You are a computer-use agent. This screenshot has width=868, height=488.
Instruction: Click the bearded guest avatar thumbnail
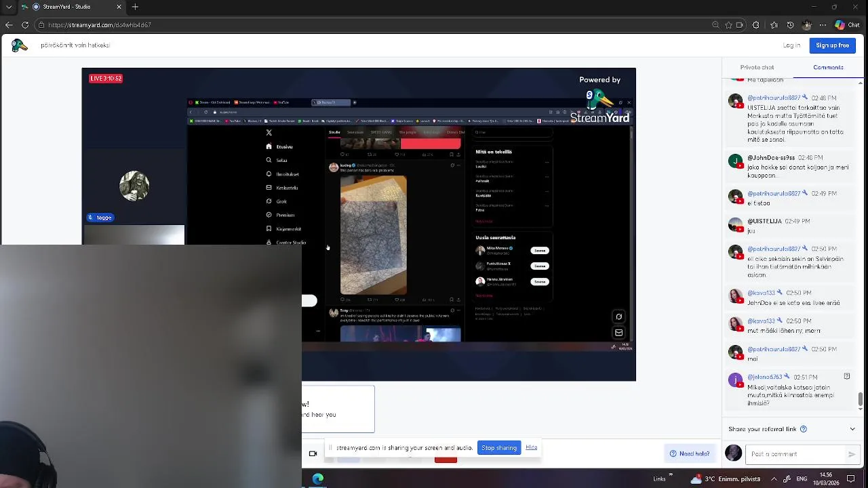coord(134,186)
